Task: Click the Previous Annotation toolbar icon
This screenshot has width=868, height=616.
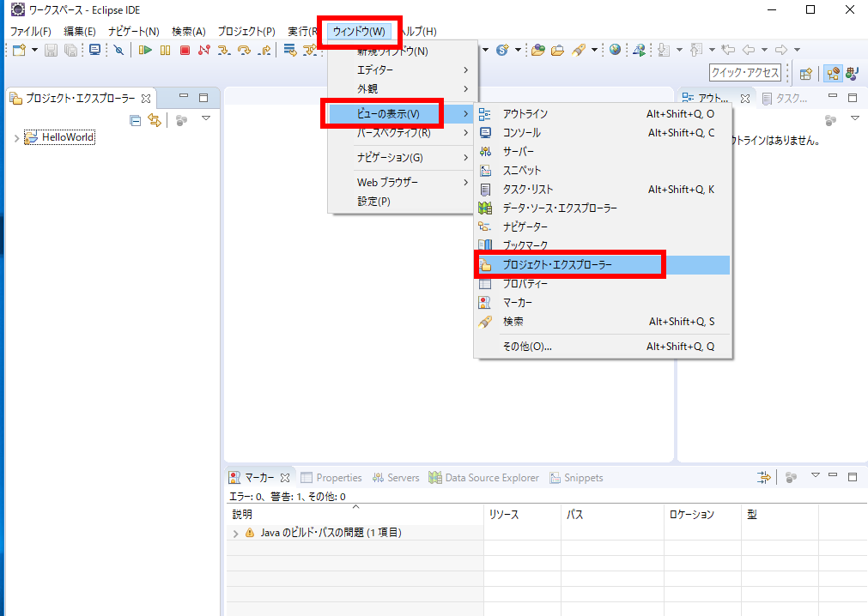Action: [696, 51]
